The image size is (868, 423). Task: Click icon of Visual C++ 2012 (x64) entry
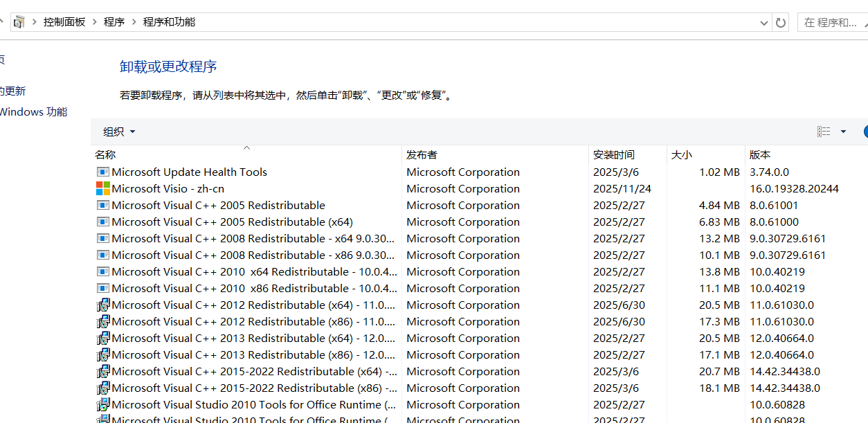(102, 305)
